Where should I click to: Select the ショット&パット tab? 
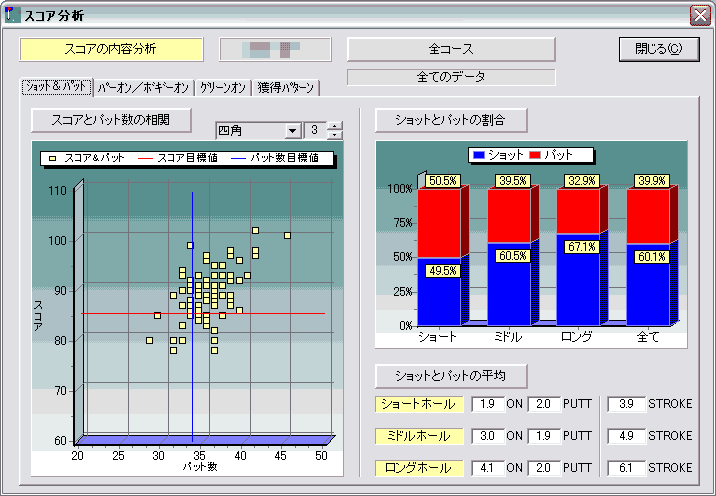(x=56, y=87)
